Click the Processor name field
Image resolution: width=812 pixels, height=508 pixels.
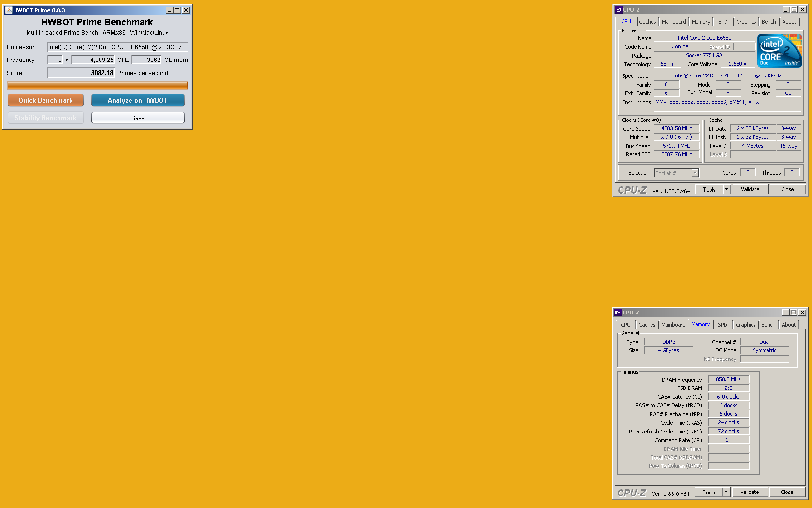click(117, 47)
